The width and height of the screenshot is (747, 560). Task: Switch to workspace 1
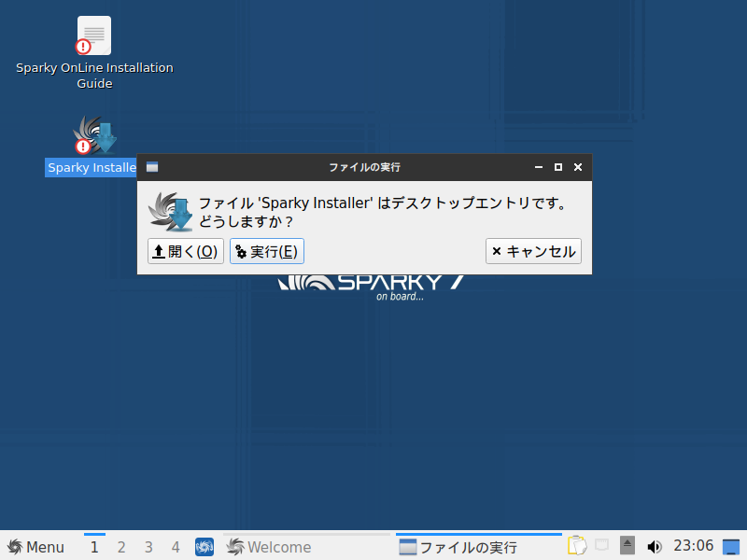[94, 547]
